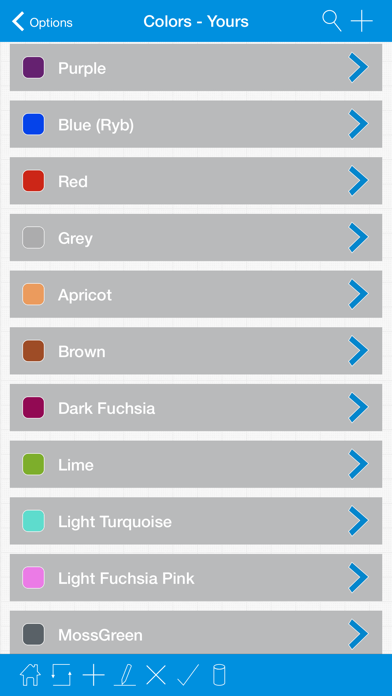Tap the plus icon in bottom toolbar
This screenshot has width=392, height=696.
(93, 675)
